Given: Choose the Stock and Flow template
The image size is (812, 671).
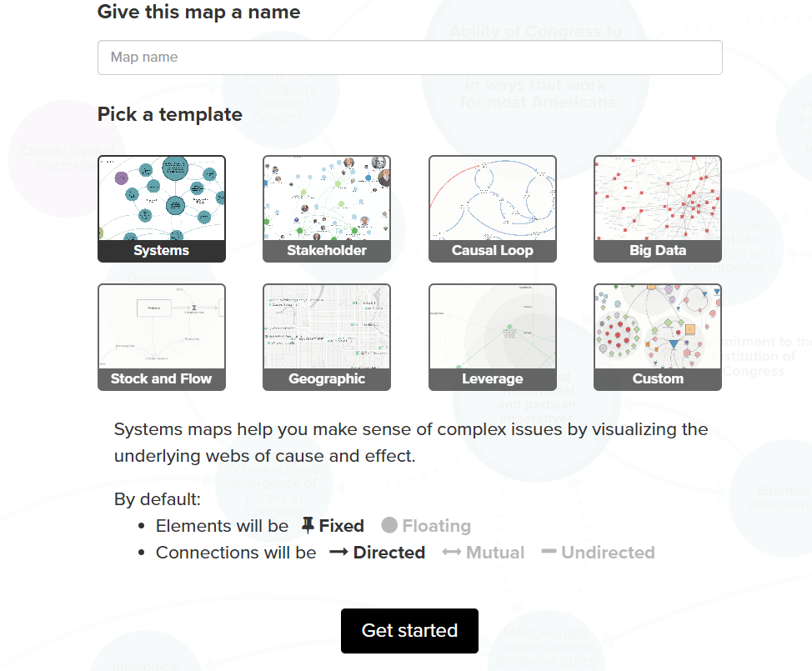Looking at the screenshot, I should point(162,337).
